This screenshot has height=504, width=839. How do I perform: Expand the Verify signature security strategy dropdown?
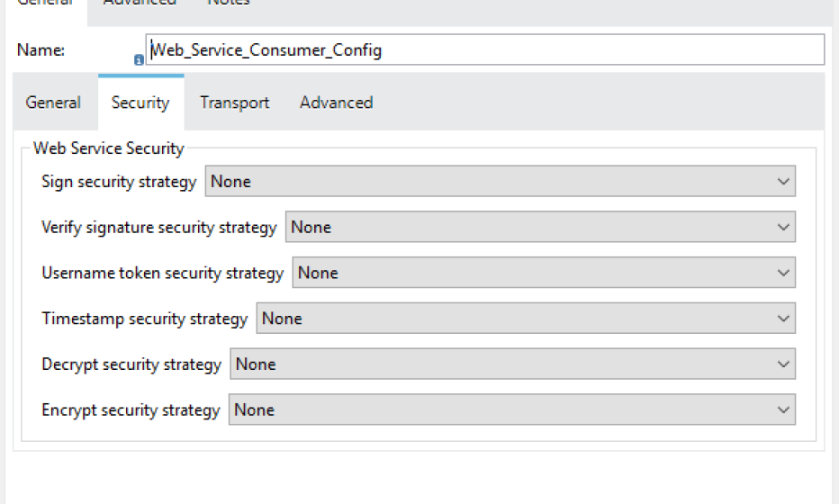tap(540, 228)
